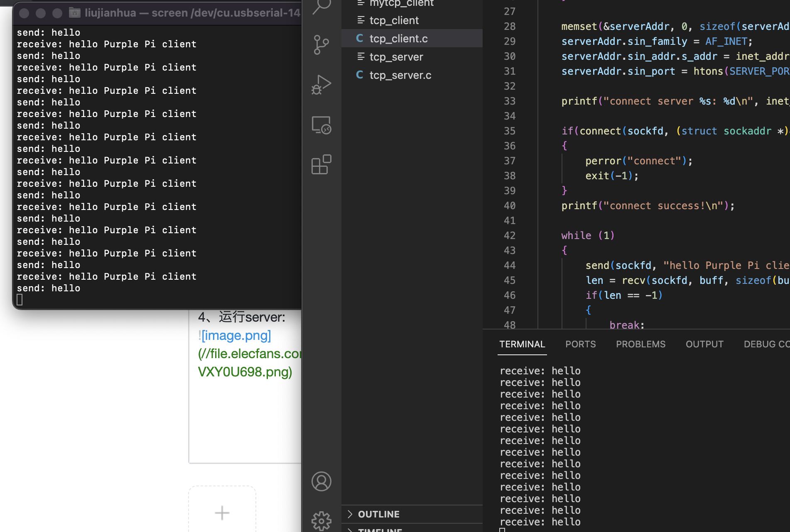Open the Source Control view
This screenshot has height=532, width=790.
pyautogui.click(x=321, y=44)
